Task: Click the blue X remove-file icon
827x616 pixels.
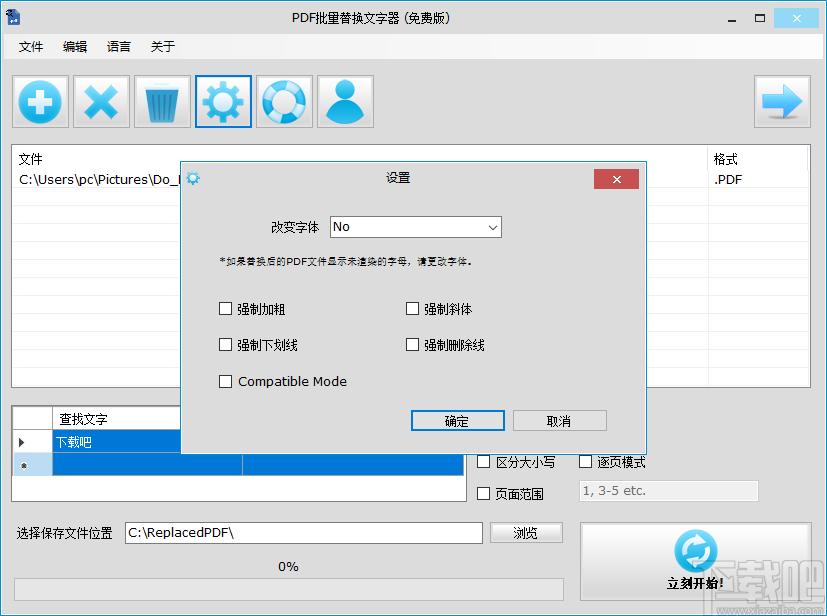Action: coord(101,102)
